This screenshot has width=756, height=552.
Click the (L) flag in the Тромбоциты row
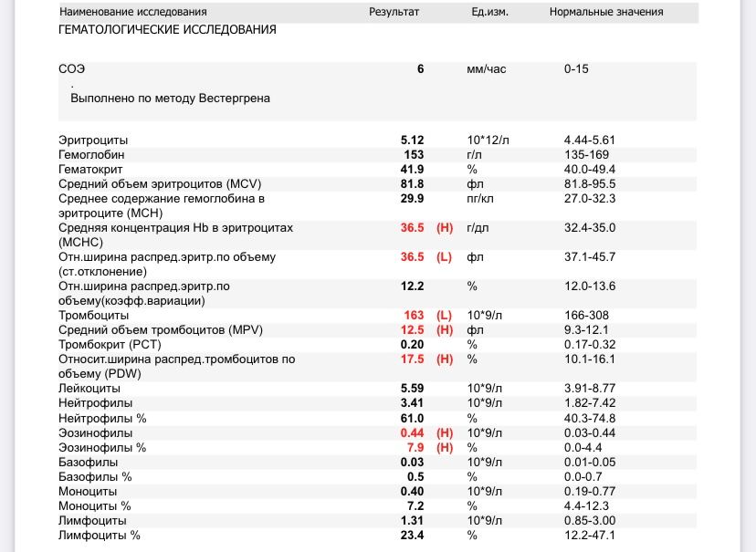(444, 316)
